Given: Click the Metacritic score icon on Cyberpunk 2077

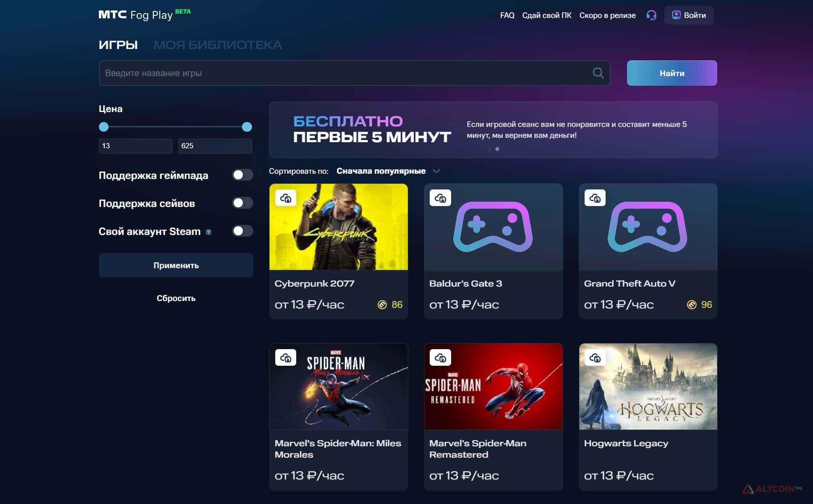Looking at the screenshot, I should click(382, 304).
